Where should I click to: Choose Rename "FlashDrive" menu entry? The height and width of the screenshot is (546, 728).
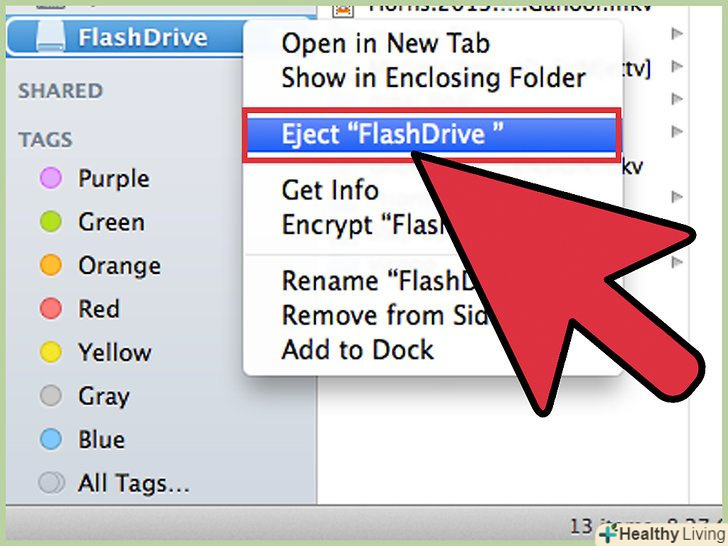click(378, 281)
